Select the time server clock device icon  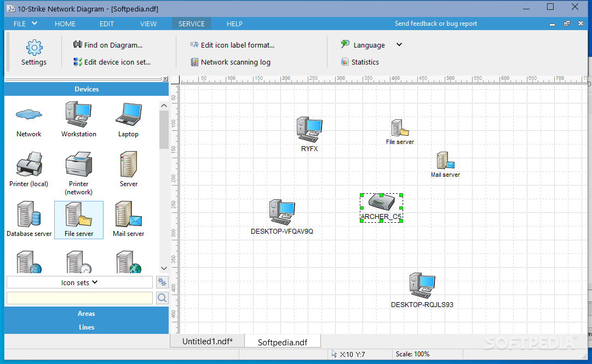[78, 262]
